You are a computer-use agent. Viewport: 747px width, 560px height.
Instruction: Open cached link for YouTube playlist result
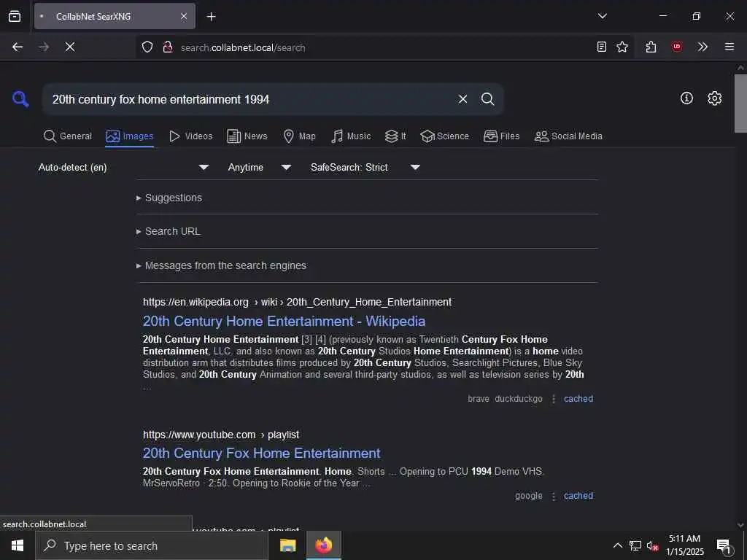coord(578,496)
